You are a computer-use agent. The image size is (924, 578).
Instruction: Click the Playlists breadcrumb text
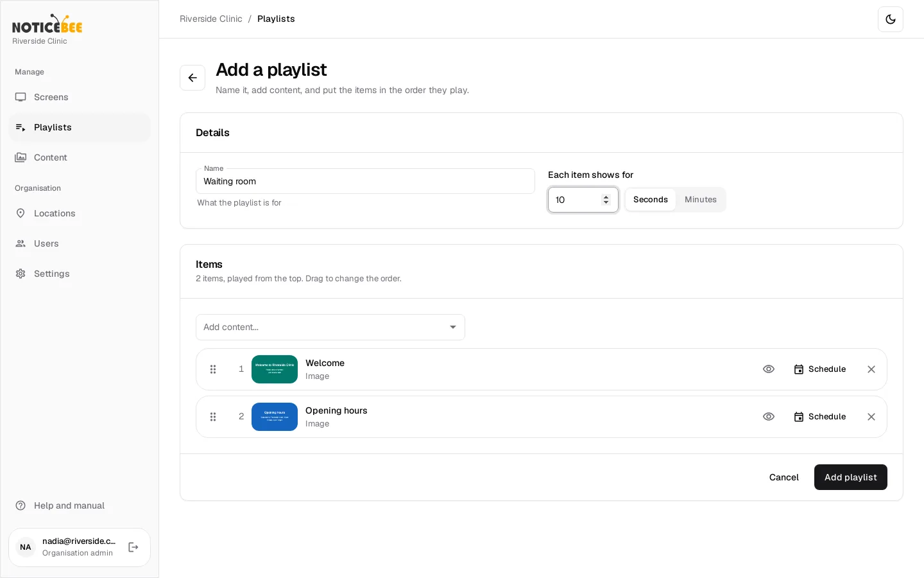(x=276, y=19)
